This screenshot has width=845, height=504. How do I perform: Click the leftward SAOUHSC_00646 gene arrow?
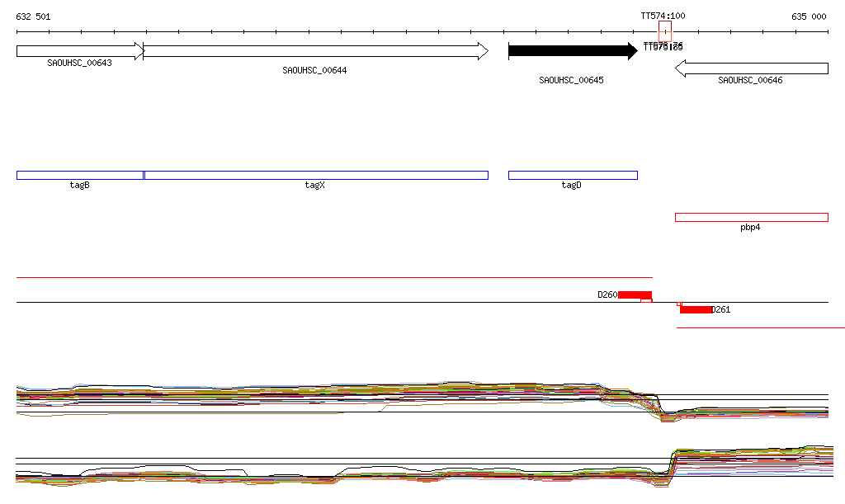click(751, 69)
